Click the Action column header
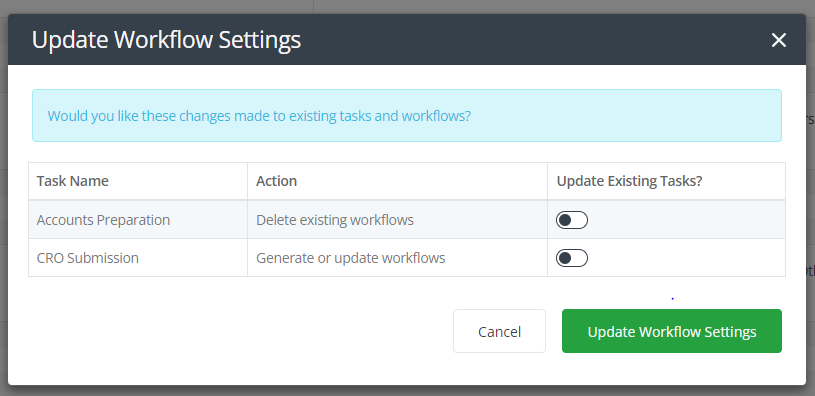This screenshot has width=815, height=396. [397, 181]
